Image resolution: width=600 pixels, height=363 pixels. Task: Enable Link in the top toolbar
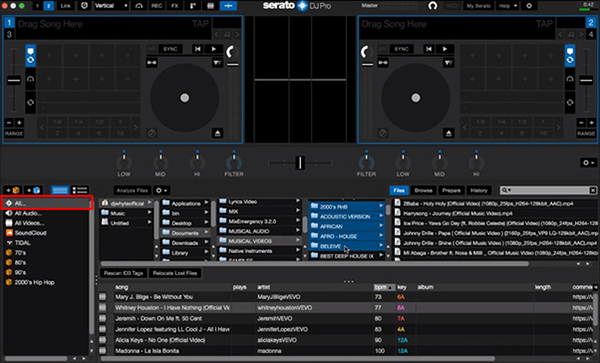[x=66, y=6]
